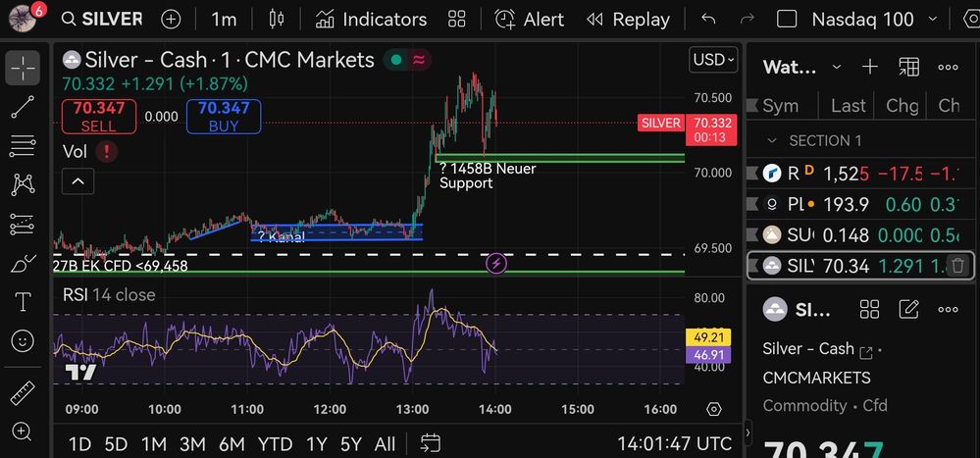Select the All time range

point(385,444)
